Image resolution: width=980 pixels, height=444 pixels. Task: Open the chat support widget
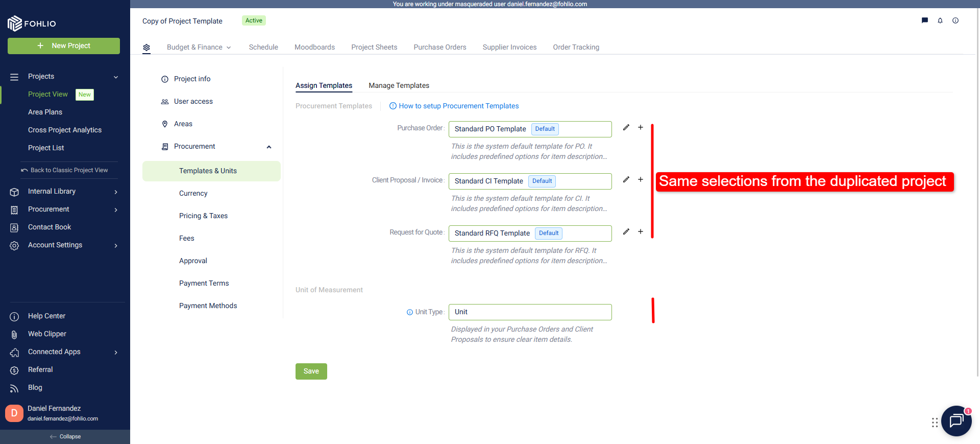pyautogui.click(x=956, y=421)
